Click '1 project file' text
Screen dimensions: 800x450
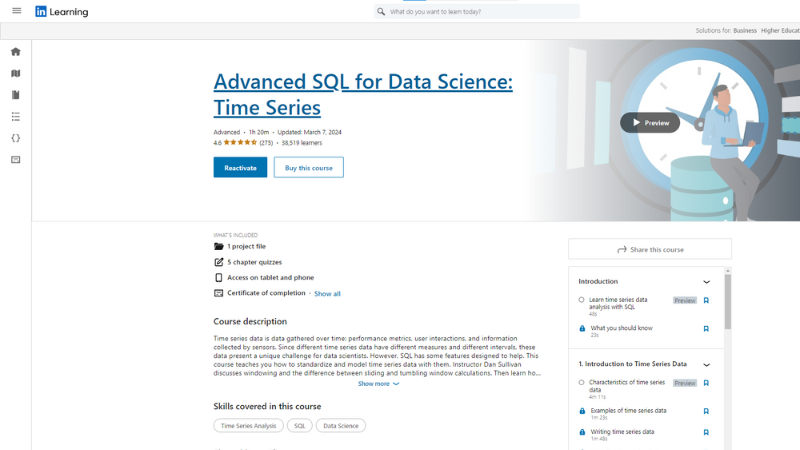pos(246,246)
